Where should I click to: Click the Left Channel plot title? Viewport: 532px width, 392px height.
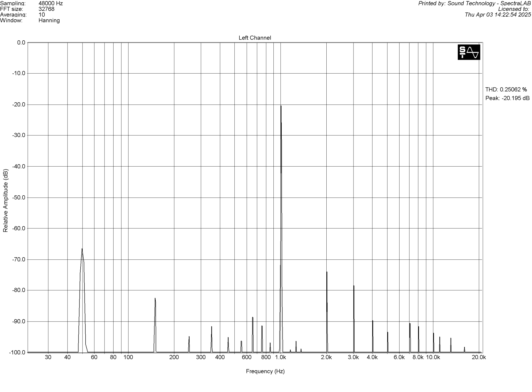pyautogui.click(x=255, y=38)
